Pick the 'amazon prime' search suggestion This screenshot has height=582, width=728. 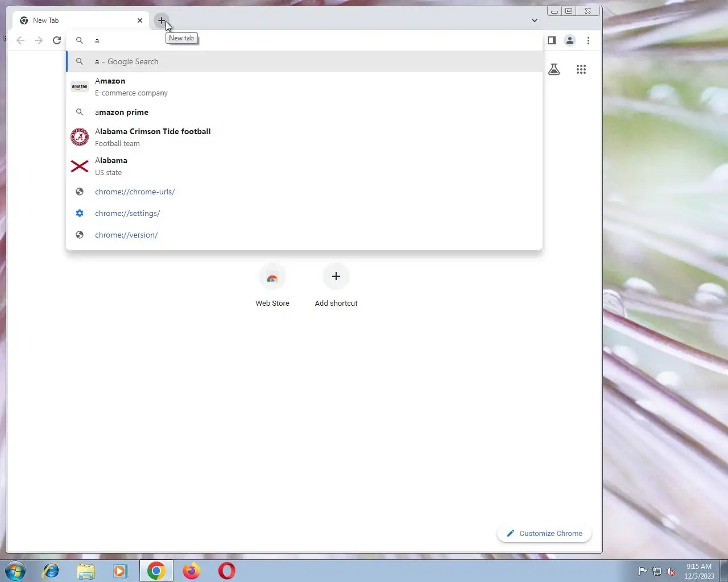click(x=304, y=112)
